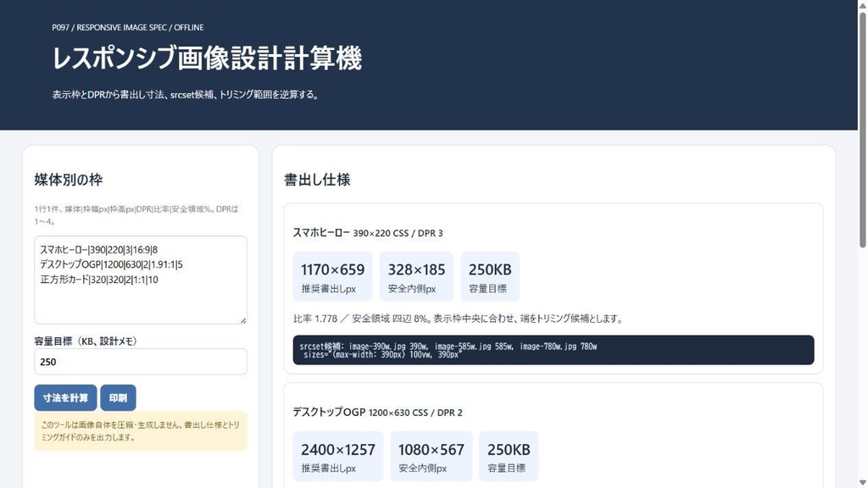The height and width of the screenshot is (488, 868).
Task: Select the デスクトップOGP|1200|630|2|1.91:1|5 line
Action: coord(111,265)
